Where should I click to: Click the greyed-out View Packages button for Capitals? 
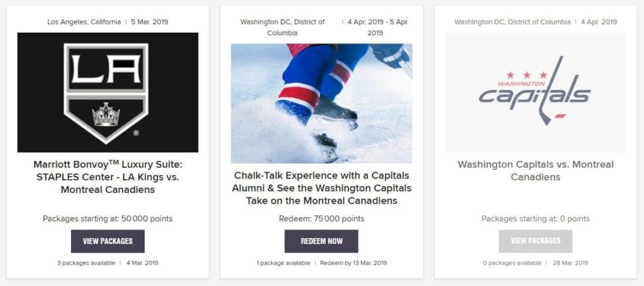click(x=535, y=241)
